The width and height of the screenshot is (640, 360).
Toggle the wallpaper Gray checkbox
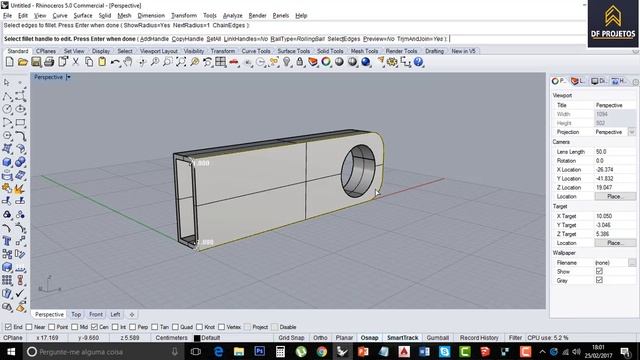[x=599, y=280]
